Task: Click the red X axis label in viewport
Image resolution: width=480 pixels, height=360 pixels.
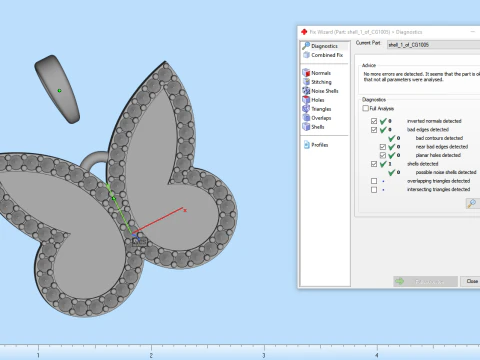Action: [185, 210]
